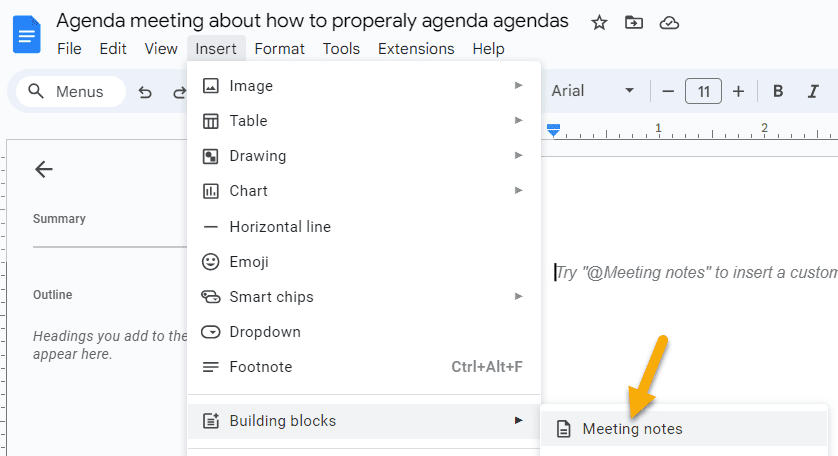
Task: Open the Format menu
Action: (x=280, y=49)
